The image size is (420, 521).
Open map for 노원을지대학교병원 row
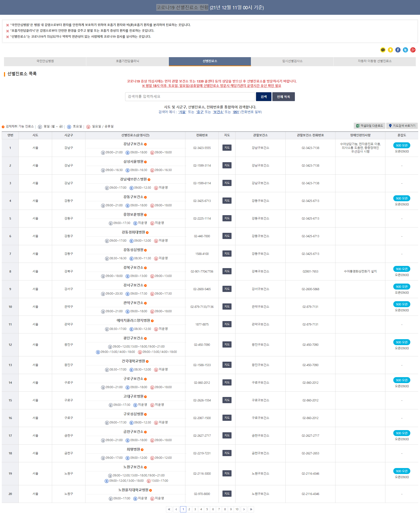pos(227,494)
